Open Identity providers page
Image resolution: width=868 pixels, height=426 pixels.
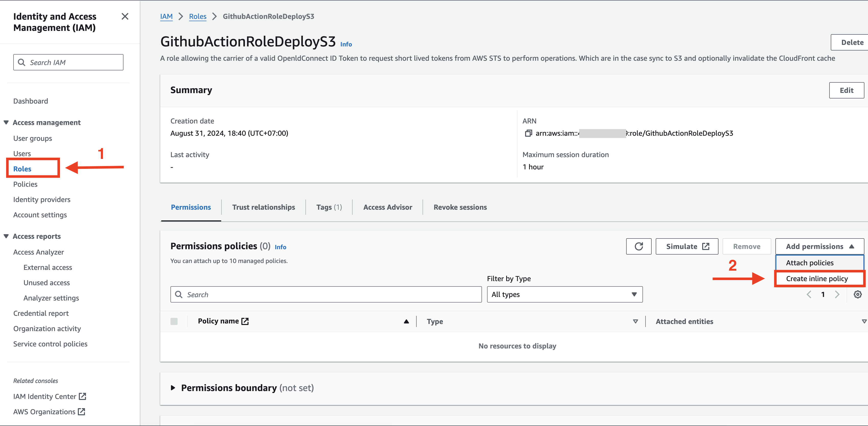click(x=42, y=200)
